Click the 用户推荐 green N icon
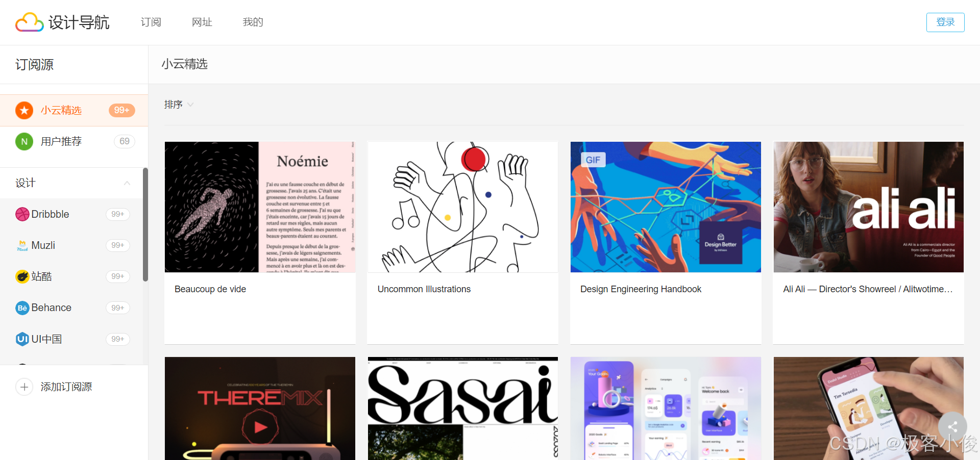 24,141
